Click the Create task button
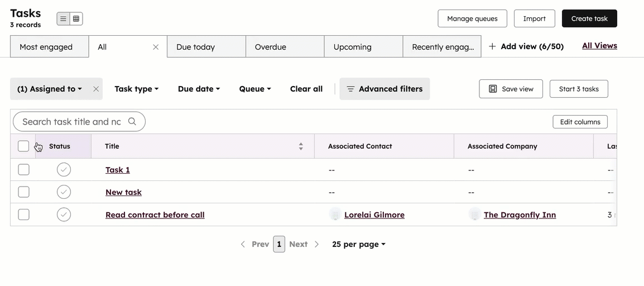The height and width of the screenshot is (286, 644). [589, 18]
